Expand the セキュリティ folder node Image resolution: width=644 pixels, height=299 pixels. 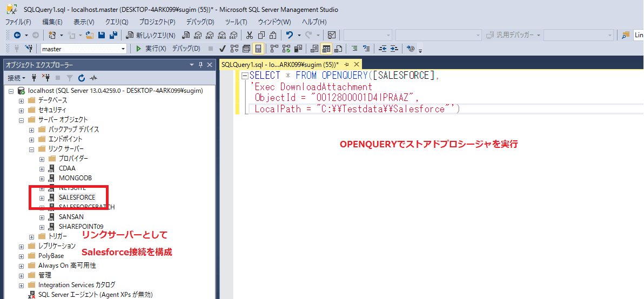[22, 110]
